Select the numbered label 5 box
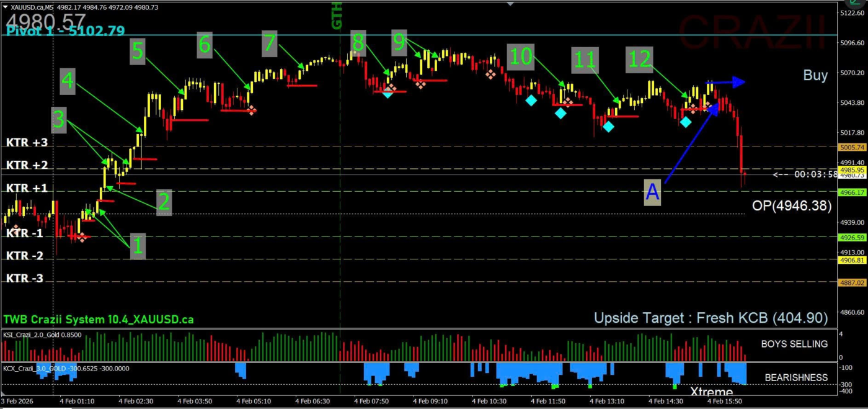 click(138, 52)
